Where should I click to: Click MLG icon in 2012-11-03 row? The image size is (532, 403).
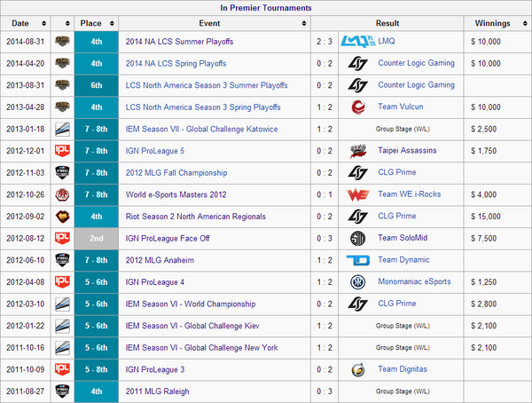click(62, 172)
